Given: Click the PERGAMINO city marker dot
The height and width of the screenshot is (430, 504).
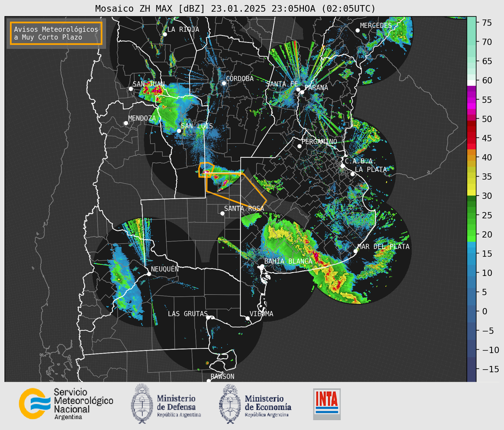Looking at the screenshot, I should click(299, 146).
